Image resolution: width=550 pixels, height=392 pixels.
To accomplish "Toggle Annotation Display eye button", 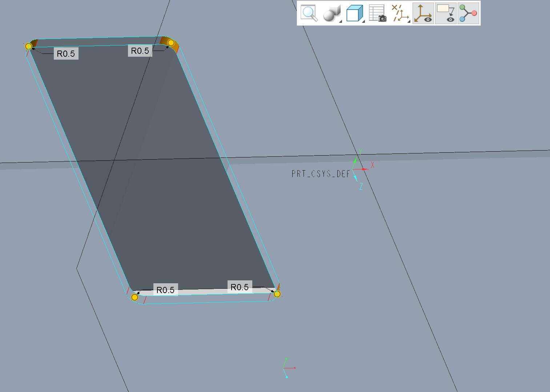I will tap(446, 13).
